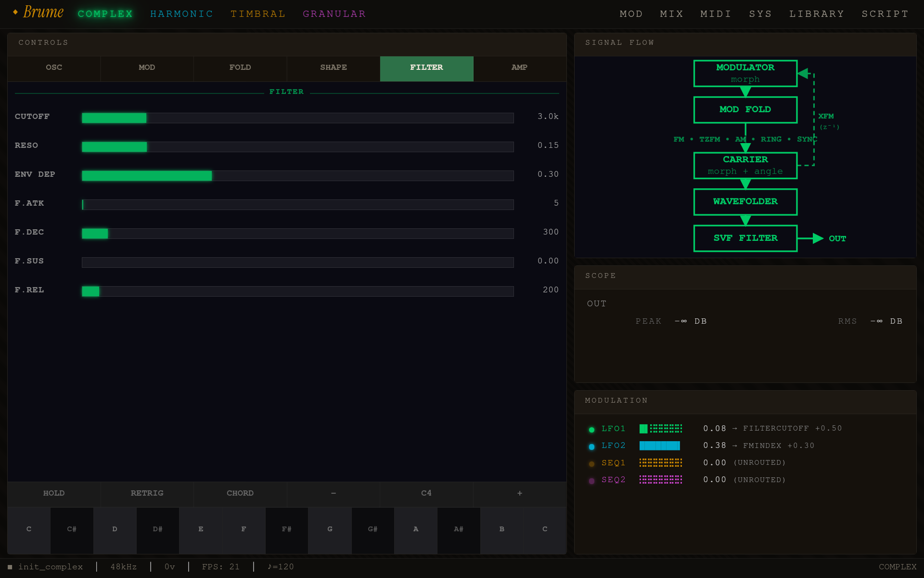Click the LFO2 cyan waveform display
The image size is (924, 578).
(660, 446)
